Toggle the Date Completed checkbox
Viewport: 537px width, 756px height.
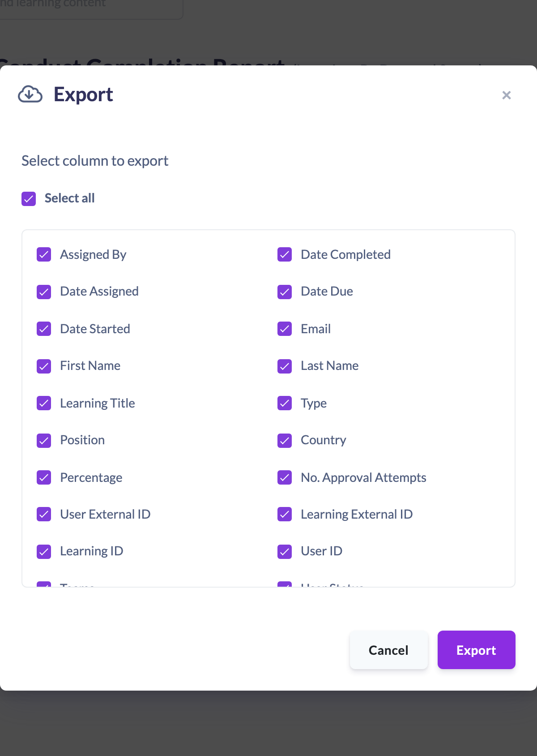285,254
